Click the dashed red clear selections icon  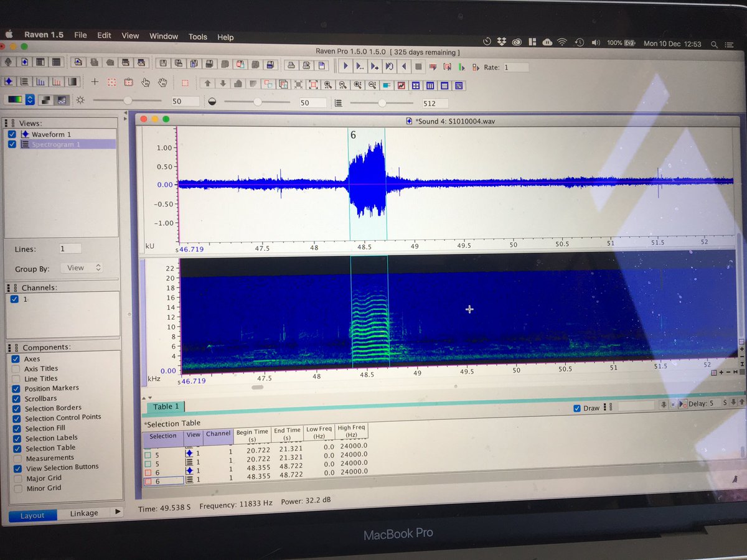[185, 83]
